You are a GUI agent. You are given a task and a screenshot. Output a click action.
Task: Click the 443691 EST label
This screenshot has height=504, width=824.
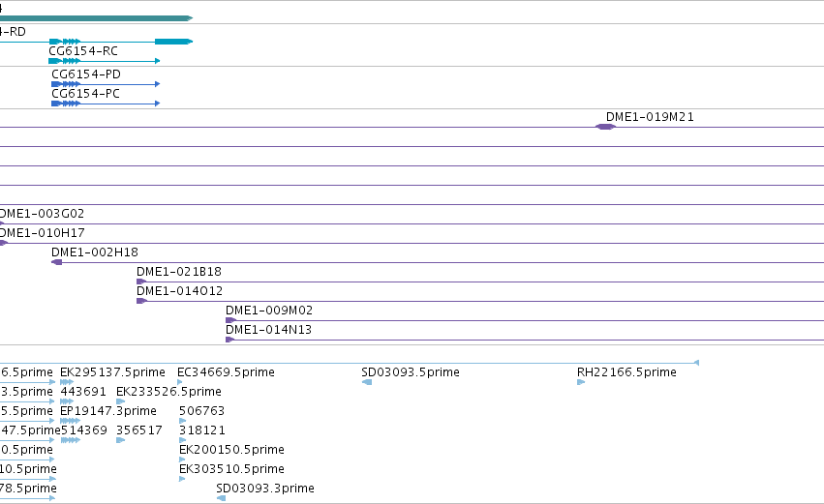tap(83, 392)
